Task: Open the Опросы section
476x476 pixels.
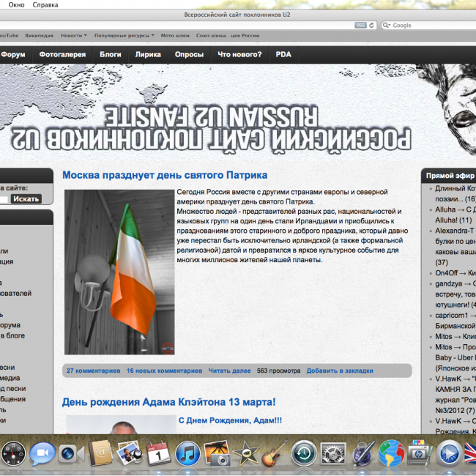Action: coord(189,54)
